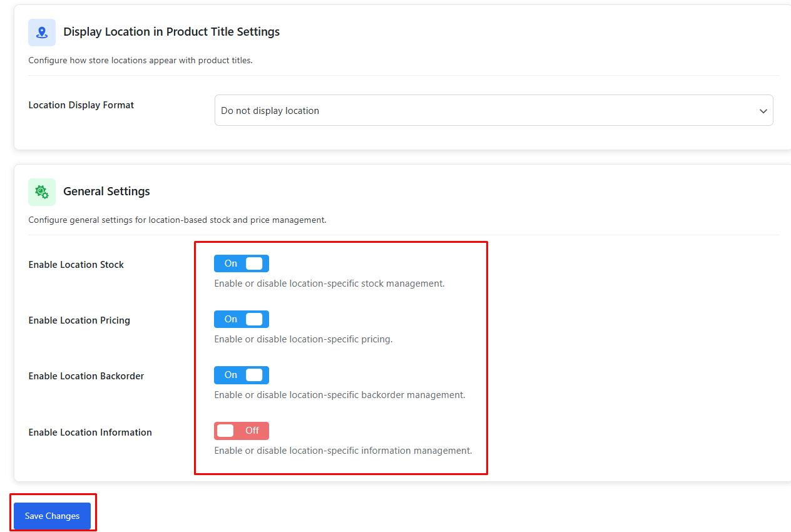Screen dimensions: 791x532
Task: Click the blue location pin icon
Action: point(41,32)
